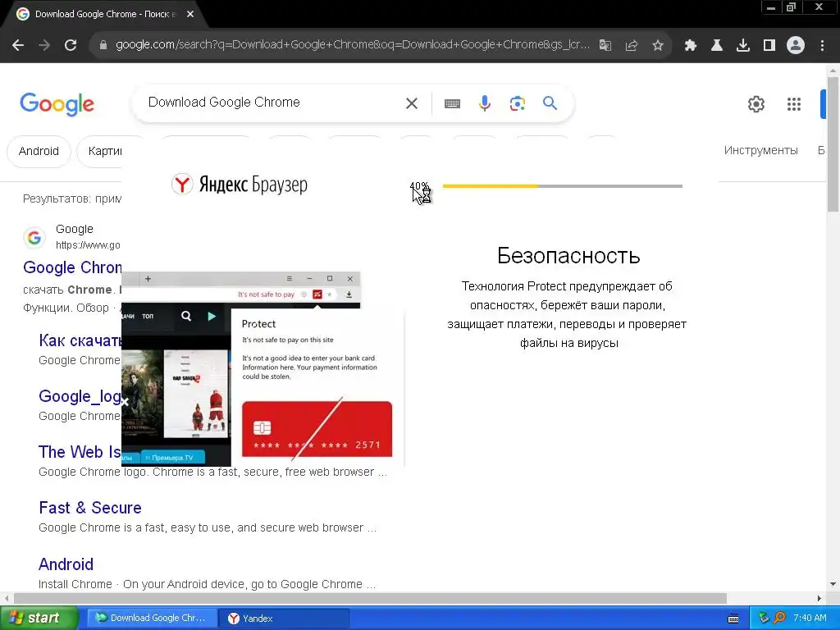Viewport: 840px width, 630px height.
Task: Open the Chrome three-dot menu
Action: [822, 45]
